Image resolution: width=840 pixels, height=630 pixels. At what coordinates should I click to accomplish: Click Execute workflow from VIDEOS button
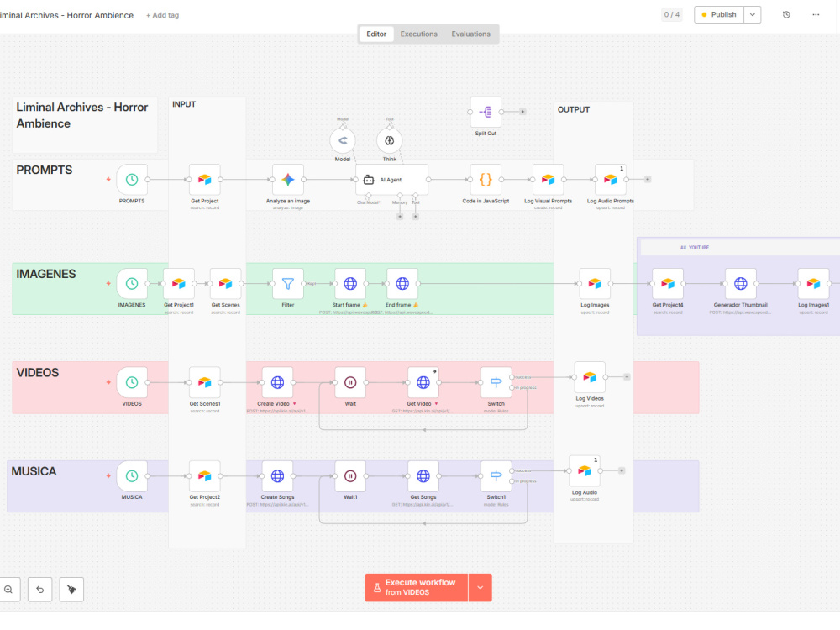[417, 588]
